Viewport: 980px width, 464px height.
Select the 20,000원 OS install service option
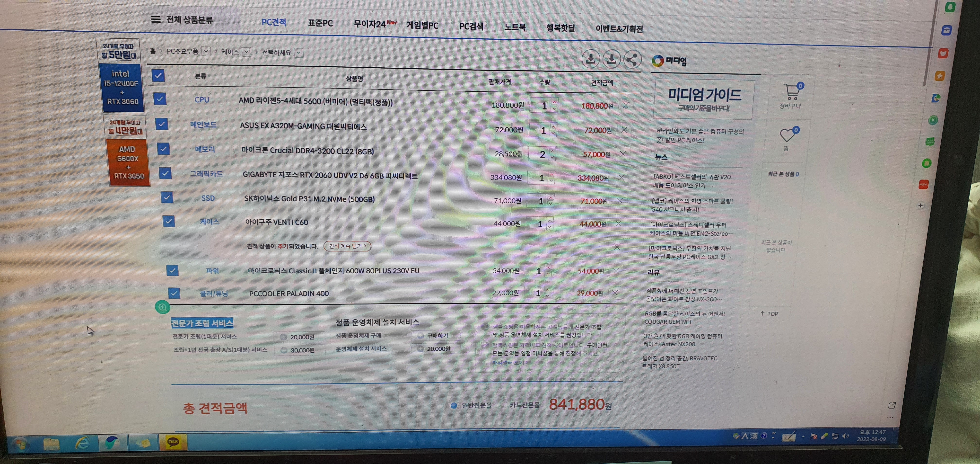click(x=436, y=348)
